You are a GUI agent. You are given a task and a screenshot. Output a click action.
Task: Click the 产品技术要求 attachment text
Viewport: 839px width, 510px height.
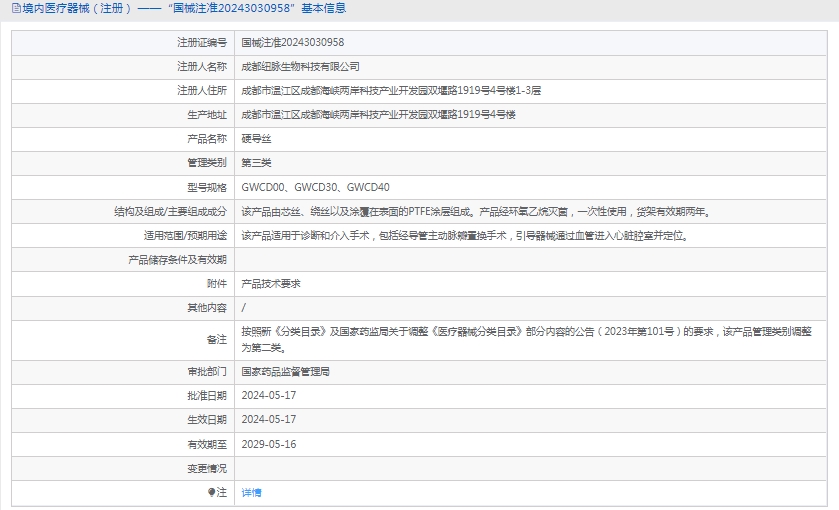pyautogui.click(x=271, y=283)
